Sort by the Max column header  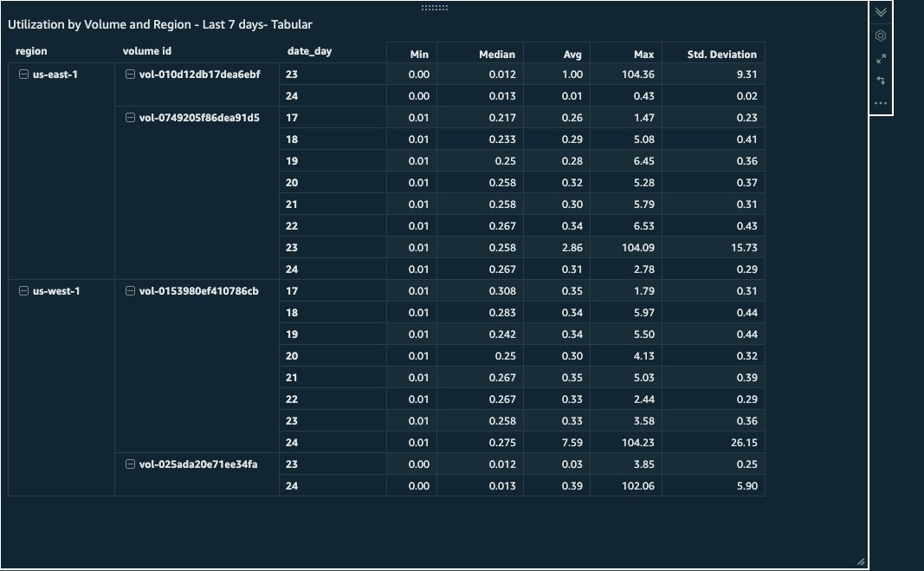pos(642,54)
